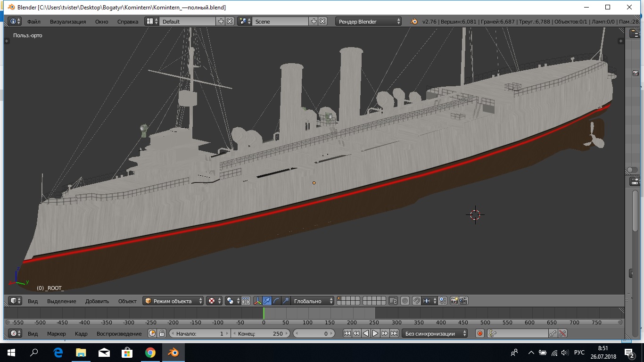Select the rotate manipulator arc

pyautogui.click(x=276, y=301)
